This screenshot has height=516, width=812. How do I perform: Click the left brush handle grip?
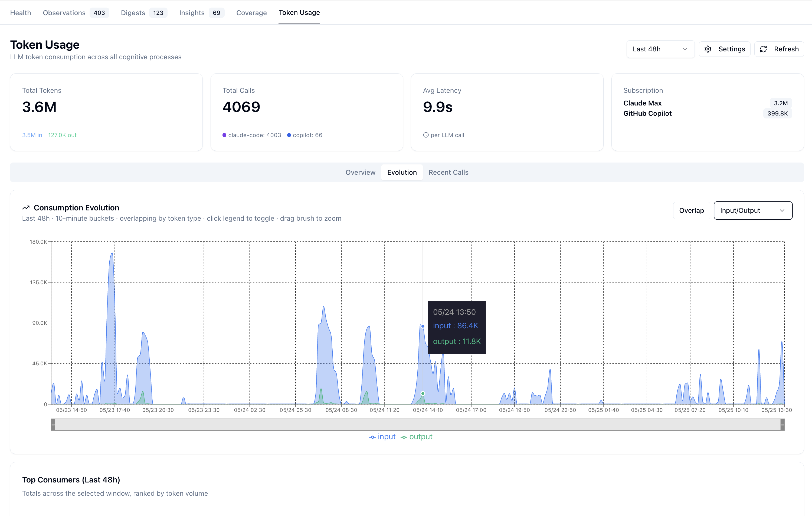coord(53,425)
